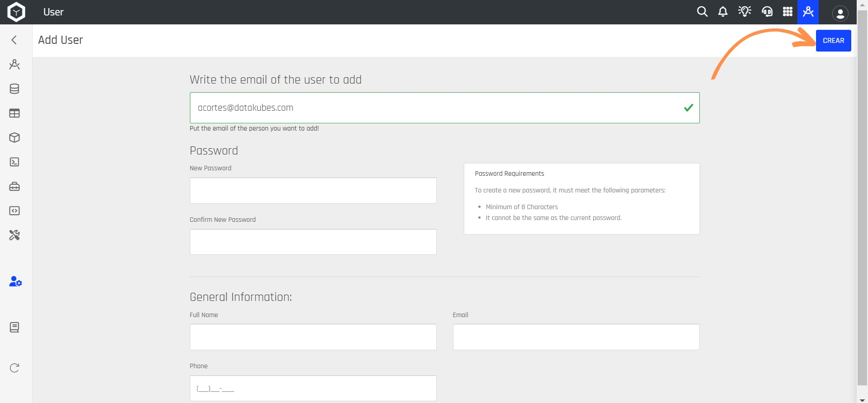Open the user profile avatar
The image size is (868, 403).
(x=840, y=14)
